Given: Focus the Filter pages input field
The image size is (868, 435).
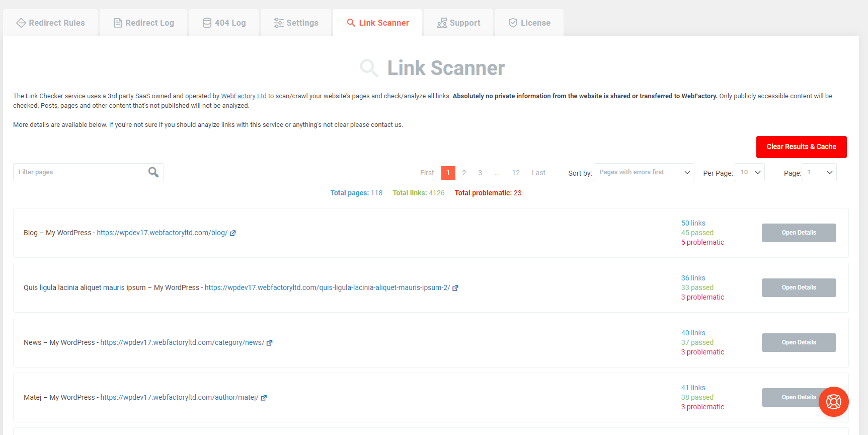Looking at the screenshot, I should pos(81,172).
